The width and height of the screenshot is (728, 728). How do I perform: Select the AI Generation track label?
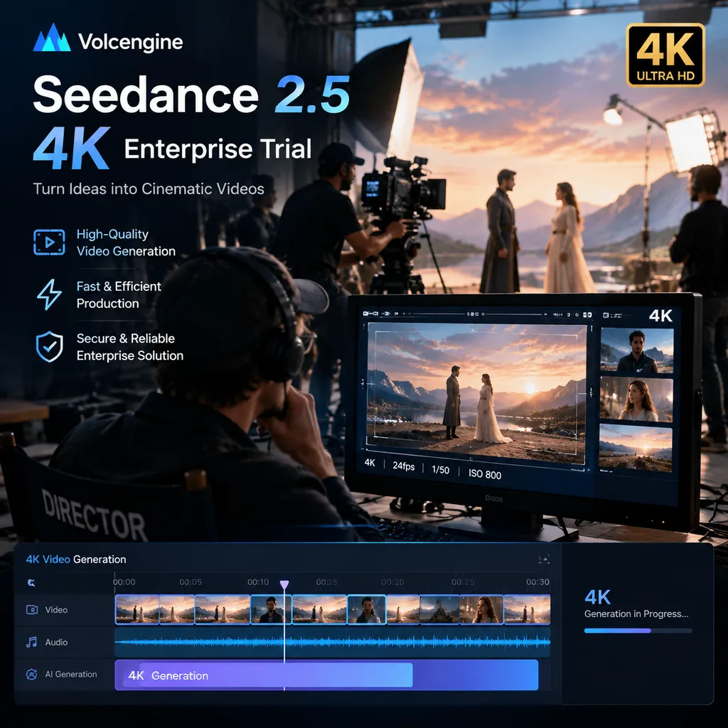(x=71, y=674)
